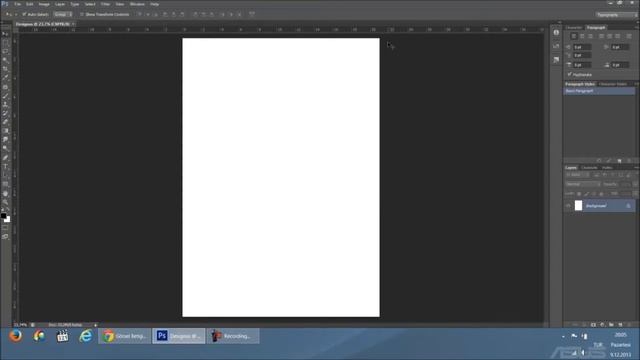Enable Show Transform Controls checkbox
This screenshot has height=360, width=640.
coord(82,14)
